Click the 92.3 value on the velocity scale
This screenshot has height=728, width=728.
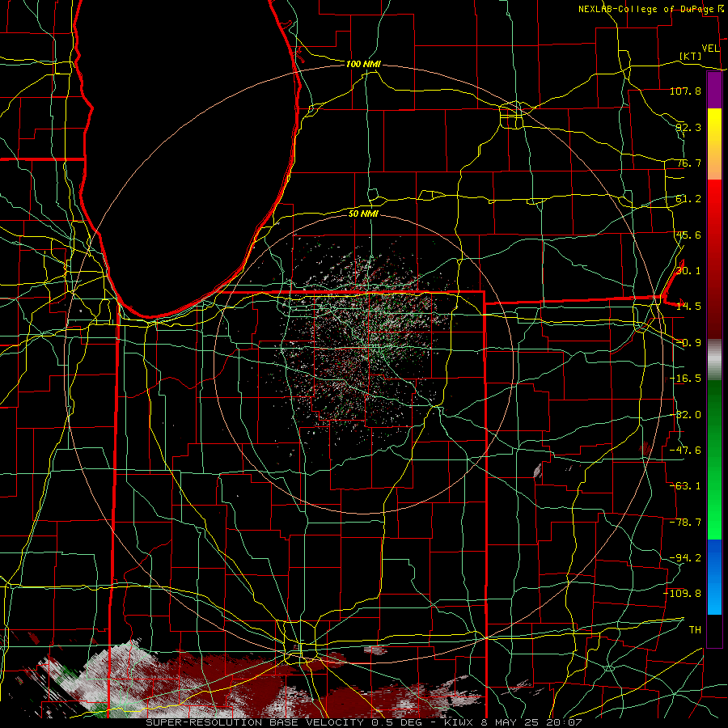tap(688, 127)
